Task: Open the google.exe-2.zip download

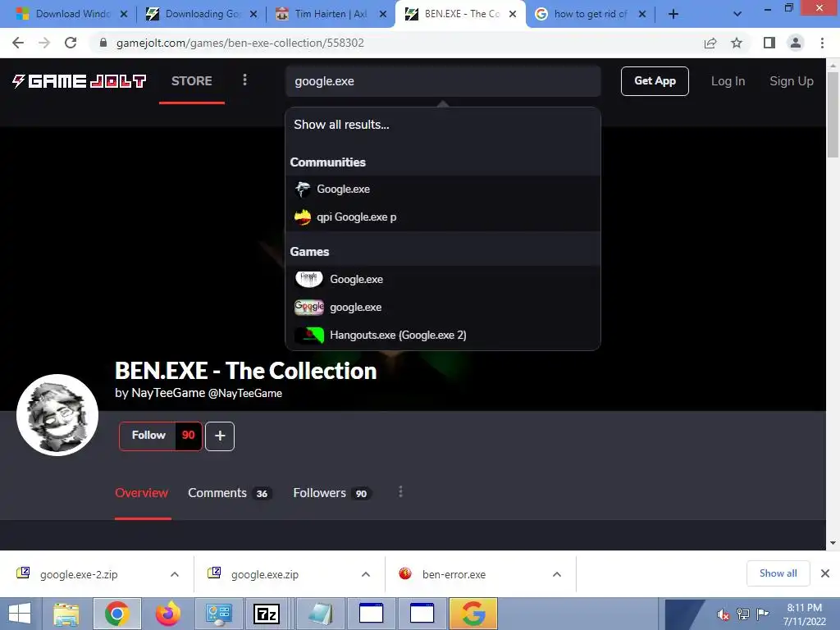Action: pyautogui.click(x=79, y=574)
